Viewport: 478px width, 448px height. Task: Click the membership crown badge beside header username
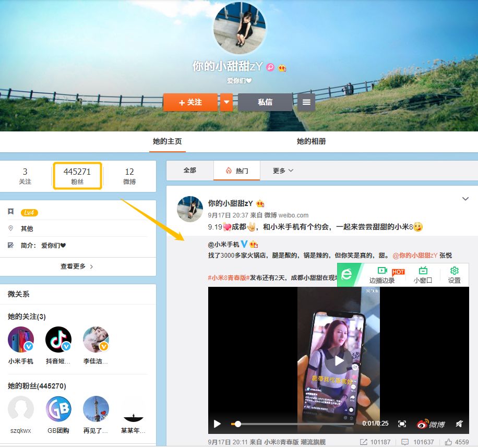coord(282,67)
